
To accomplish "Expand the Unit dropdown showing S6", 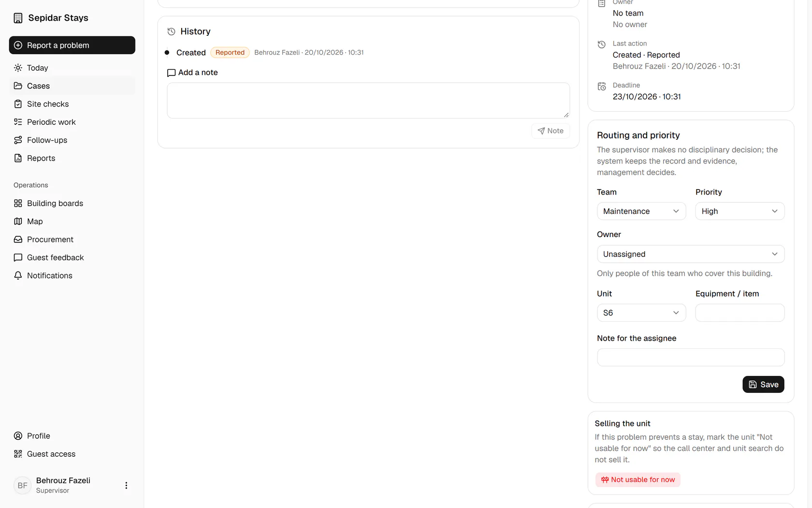I will tap(641, 313).
